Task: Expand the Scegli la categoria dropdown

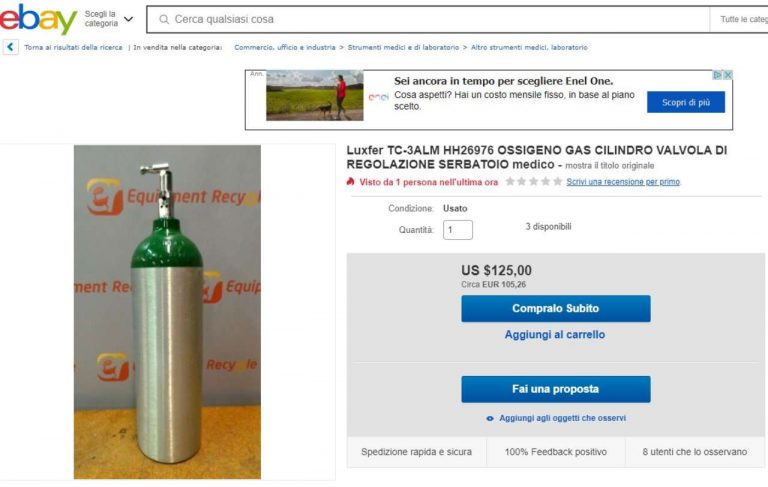Action: (x=108, y=19)
